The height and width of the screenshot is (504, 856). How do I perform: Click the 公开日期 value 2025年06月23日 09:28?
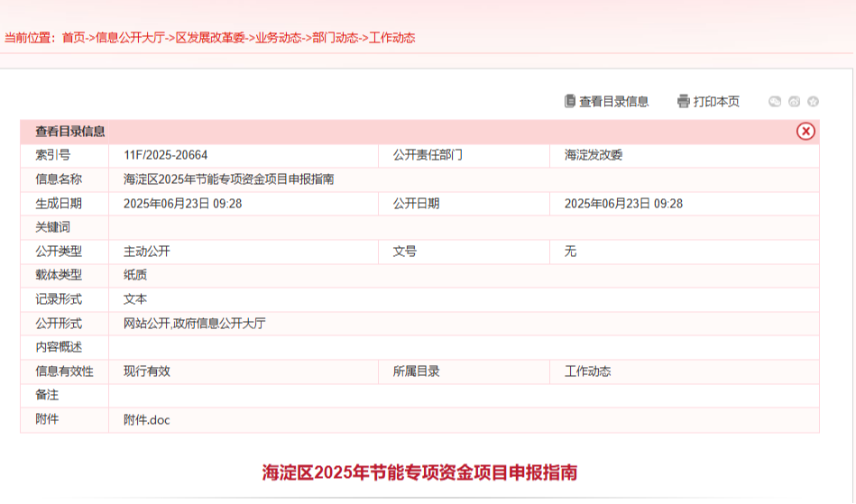click(623, 204)
